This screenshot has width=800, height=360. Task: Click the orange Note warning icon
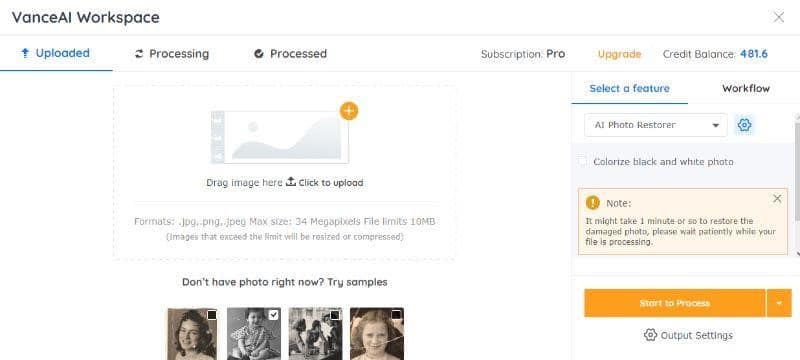click(592, 203)
